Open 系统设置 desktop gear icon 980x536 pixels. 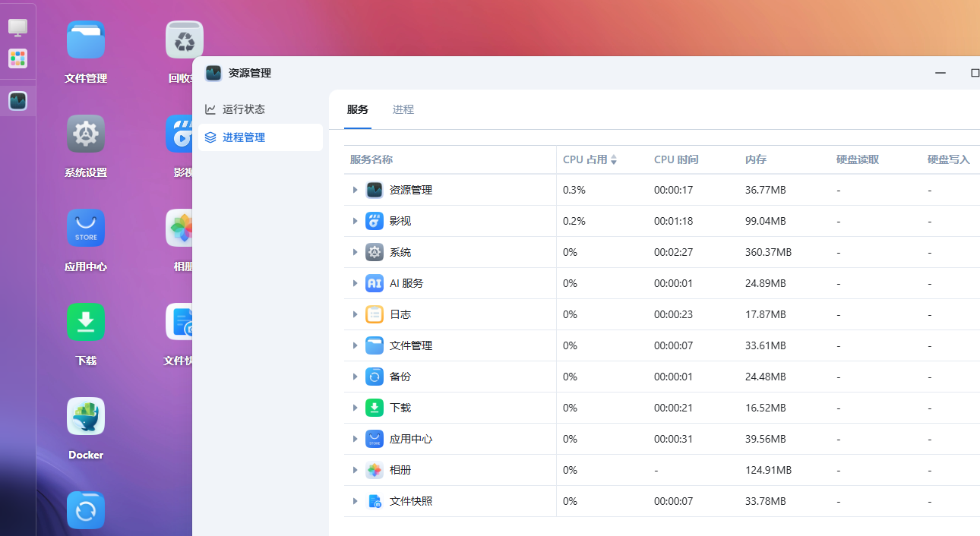86,134
